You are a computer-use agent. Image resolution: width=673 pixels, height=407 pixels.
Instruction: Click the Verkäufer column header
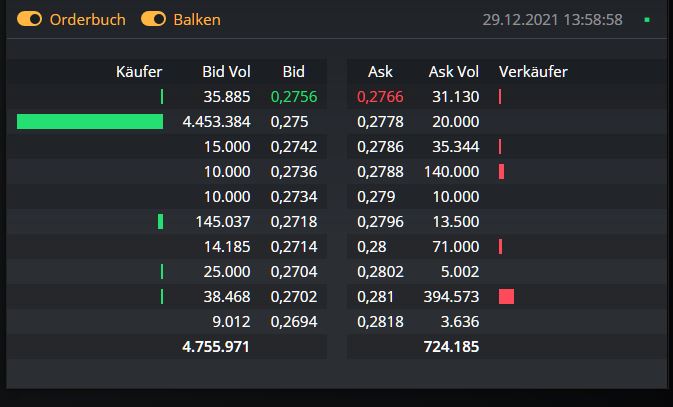coord(533,72)
